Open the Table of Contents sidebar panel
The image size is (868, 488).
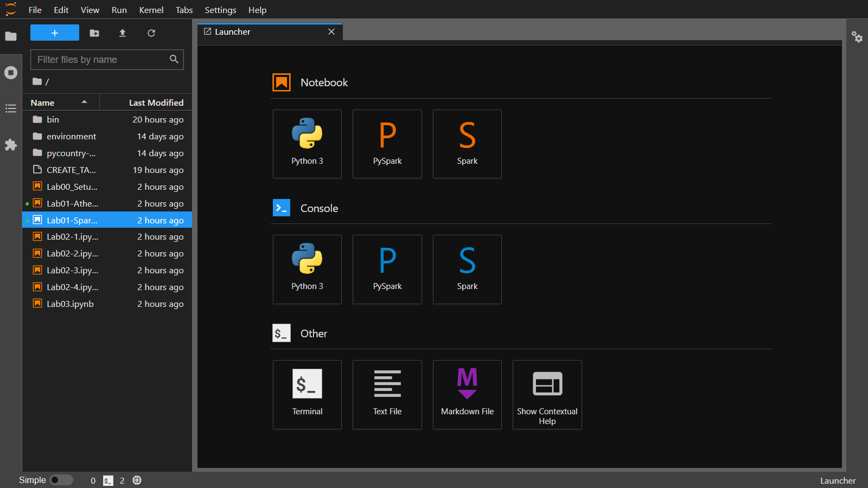(11, 108)
